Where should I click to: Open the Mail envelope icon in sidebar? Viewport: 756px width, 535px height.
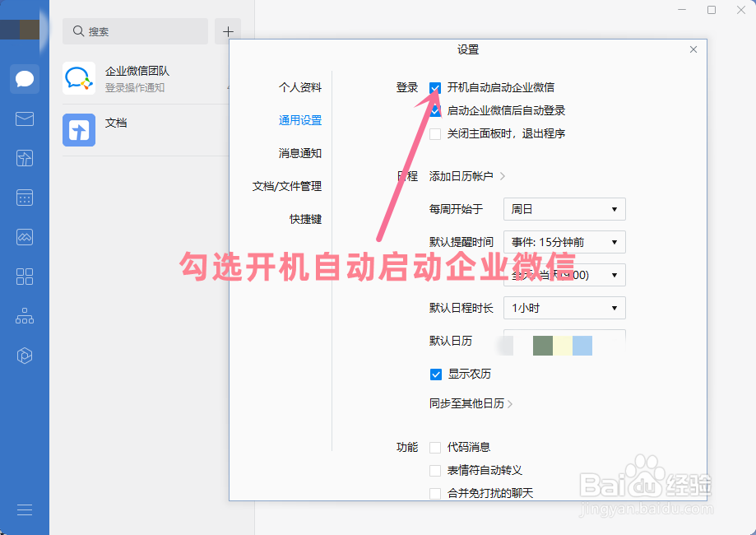[25, 119]
